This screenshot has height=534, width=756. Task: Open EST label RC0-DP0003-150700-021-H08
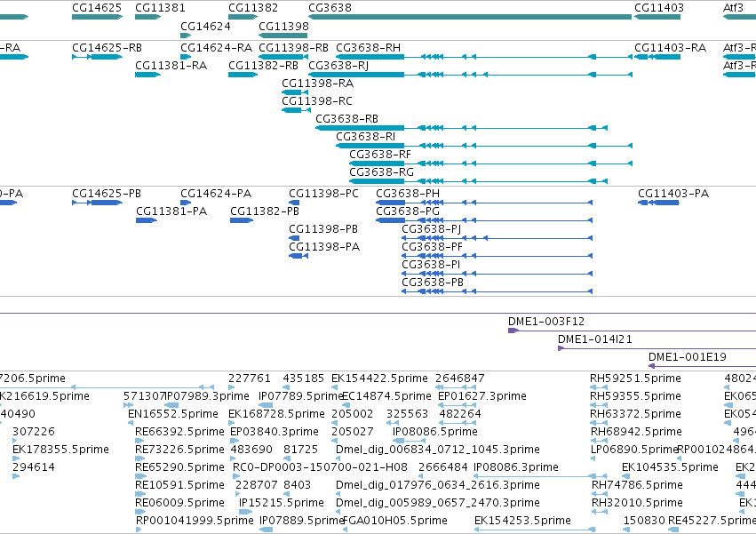[320, 467]
